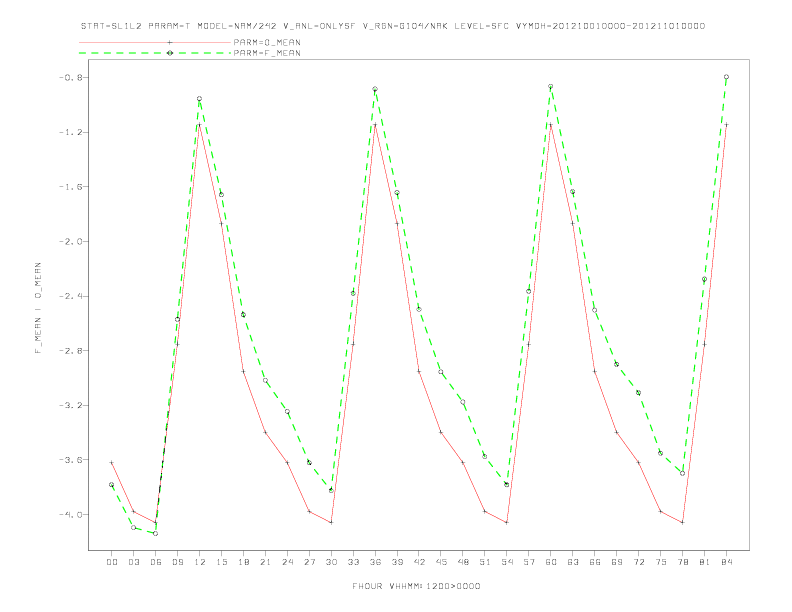
Task: Click the x-axis label FHOUR VHHMM:1200>0000
Action: (x=416, y=586)
